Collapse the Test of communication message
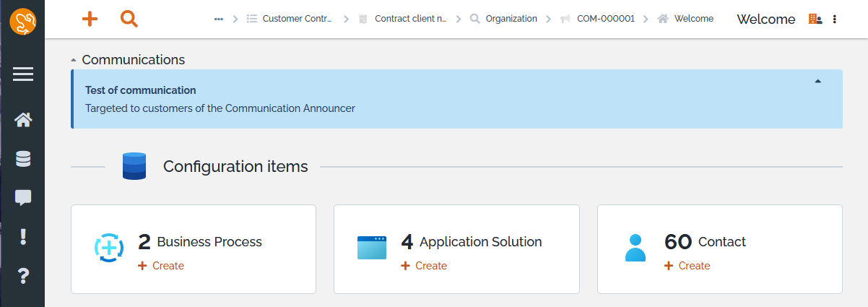Image resolution: width=868 pixels, height=307 pixels. point(817,82)
